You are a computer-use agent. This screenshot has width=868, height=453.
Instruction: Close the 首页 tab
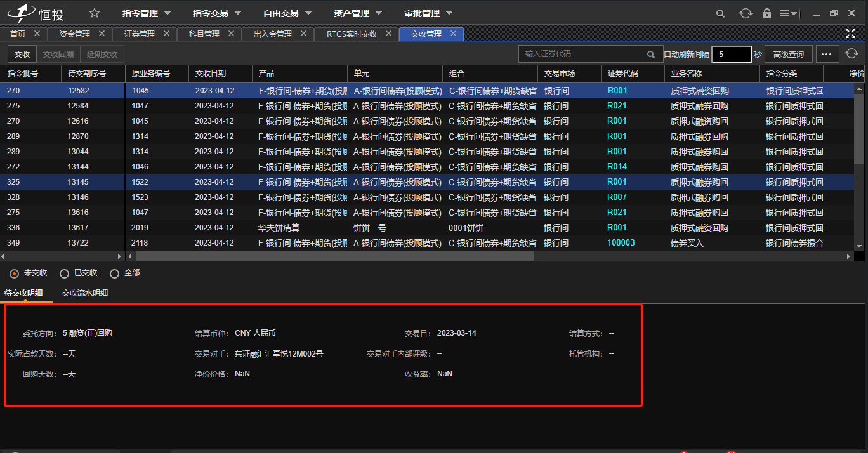37,34
